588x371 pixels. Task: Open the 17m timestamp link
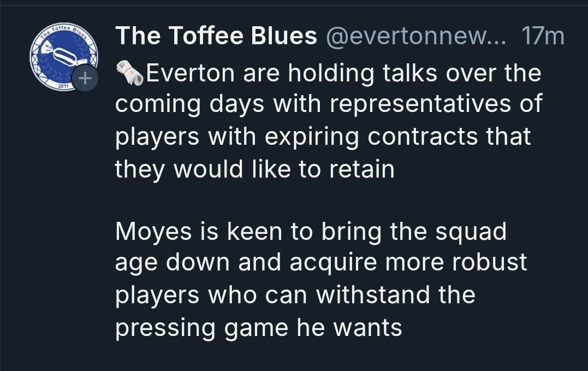(x=543, y=37)
